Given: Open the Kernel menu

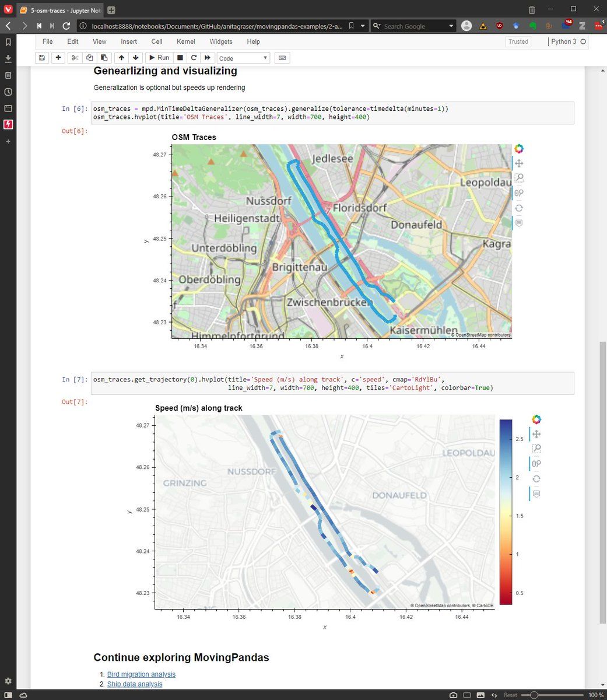Looking at the screenshot, I should click(x=186, y=41).
